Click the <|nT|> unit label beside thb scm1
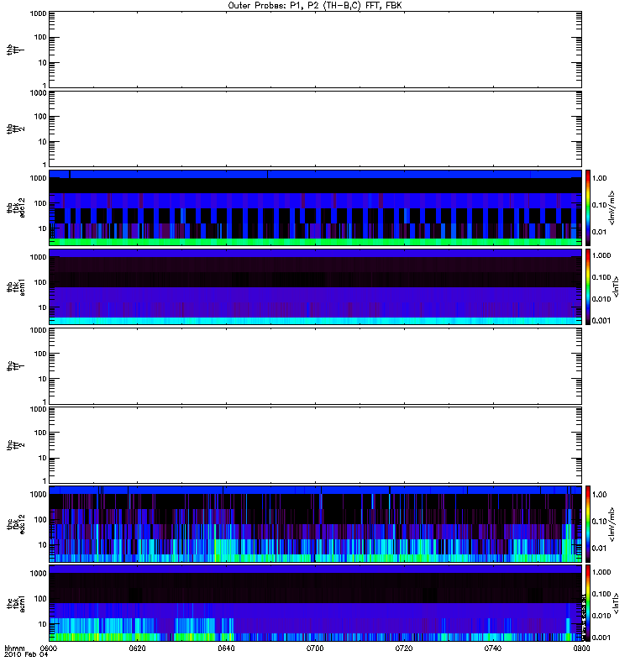Viewport: 630px width, 672px height. point(616,287)
